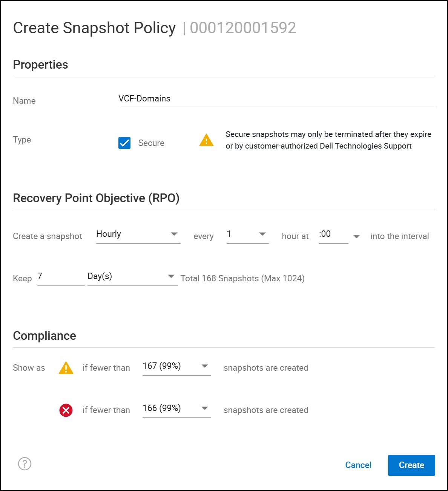Click the secure snapshot warning triangle icon
Screen dimensions: 448x491
[206, 140]
